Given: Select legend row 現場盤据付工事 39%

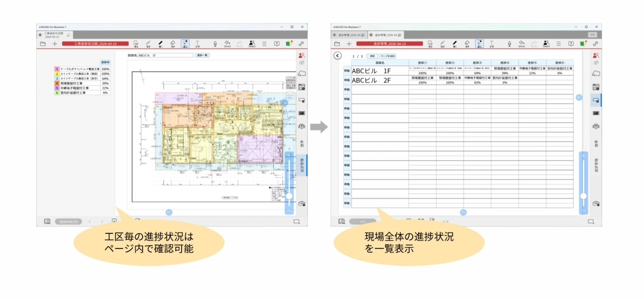Looking at the screenshot, I should [82, 83].
